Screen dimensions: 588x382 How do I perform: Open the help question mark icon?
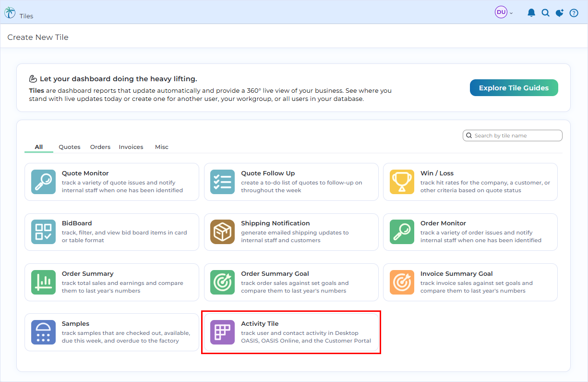[x=574, y=12]
